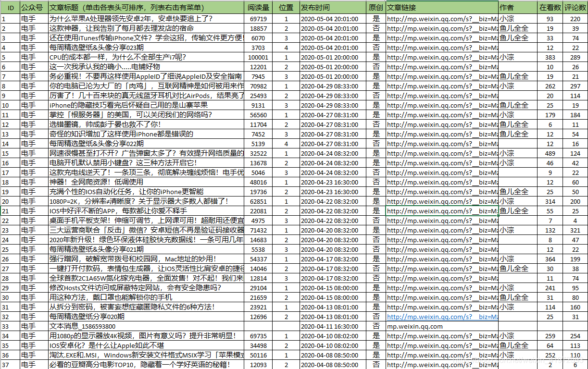
Task: Select the title 这款神器，让我告别了每月都去理发店的宿命
Action: (x=122, y=28)
